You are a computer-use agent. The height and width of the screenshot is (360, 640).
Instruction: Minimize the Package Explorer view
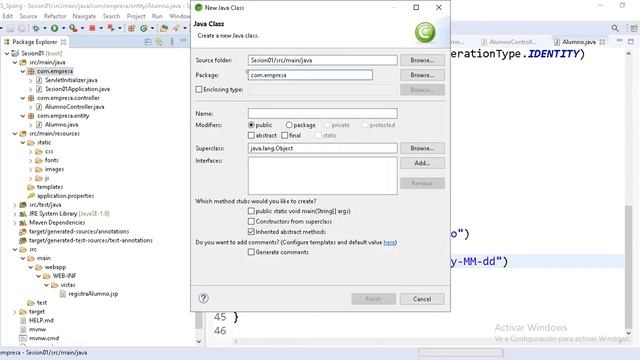pyautogui.click(x=183, y=41)
